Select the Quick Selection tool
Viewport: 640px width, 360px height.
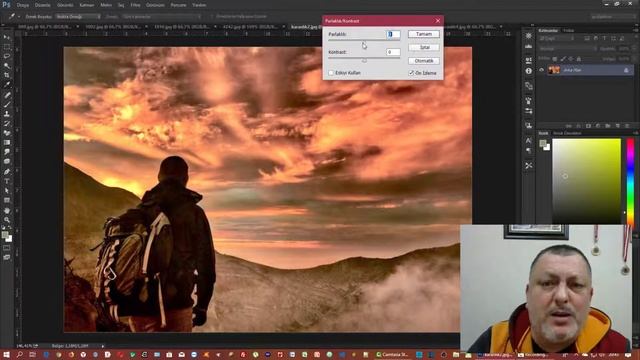click(x=7, y=66)
